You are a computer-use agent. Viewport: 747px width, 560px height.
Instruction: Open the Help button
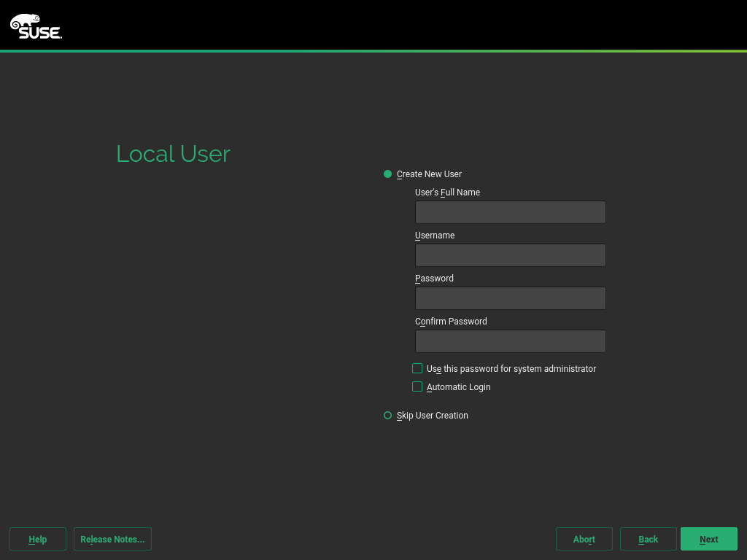(x=38, y=539)
